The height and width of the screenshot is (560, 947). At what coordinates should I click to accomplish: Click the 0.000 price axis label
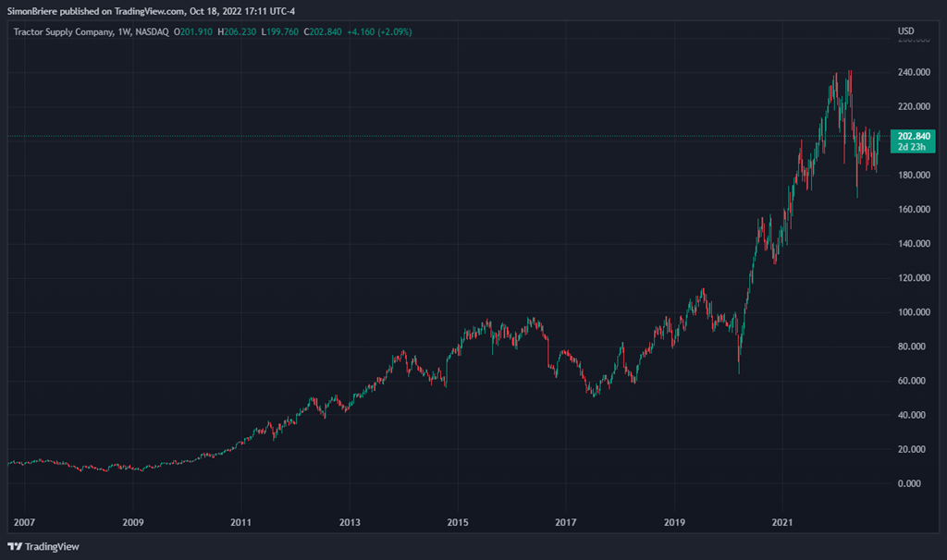(917, 483)
